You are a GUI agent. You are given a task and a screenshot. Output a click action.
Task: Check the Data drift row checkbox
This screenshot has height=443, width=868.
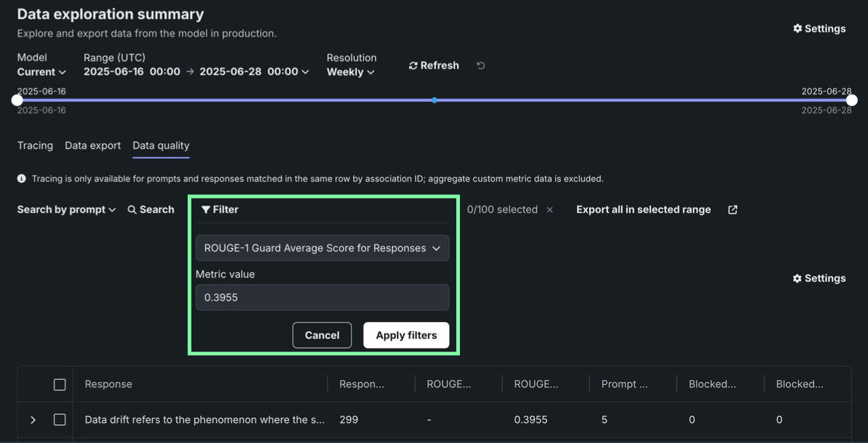tap(60, 420)
